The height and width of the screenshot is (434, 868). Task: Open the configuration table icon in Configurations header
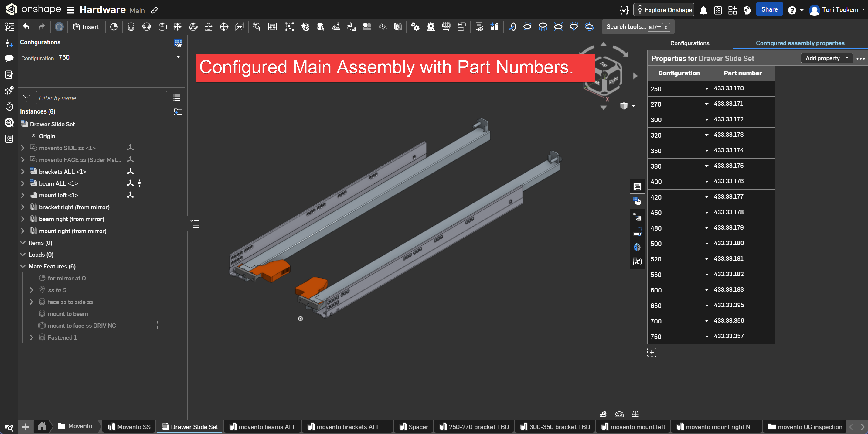point(178,43)
